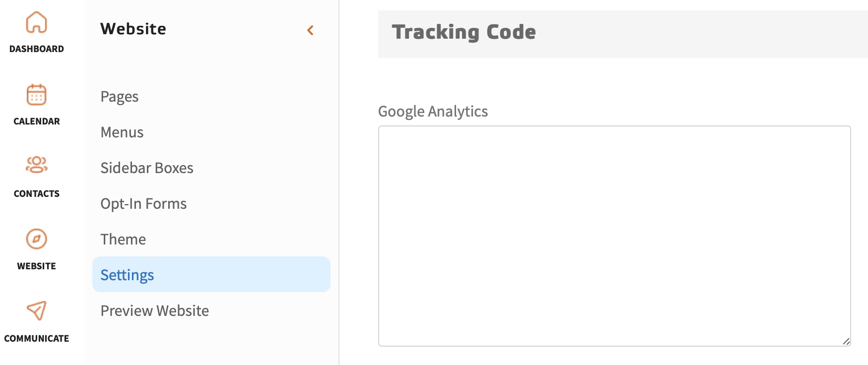The image size is (868, 365).
Task: Click the DASHBOARD text label
Action: pyautogui.click(x=36, y=49)
